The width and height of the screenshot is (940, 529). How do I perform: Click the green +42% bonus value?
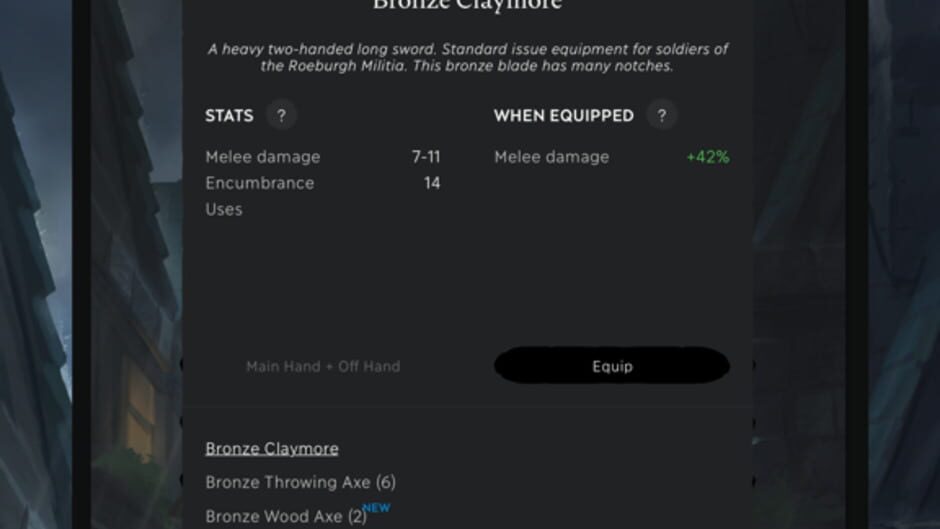click(708, 157)
